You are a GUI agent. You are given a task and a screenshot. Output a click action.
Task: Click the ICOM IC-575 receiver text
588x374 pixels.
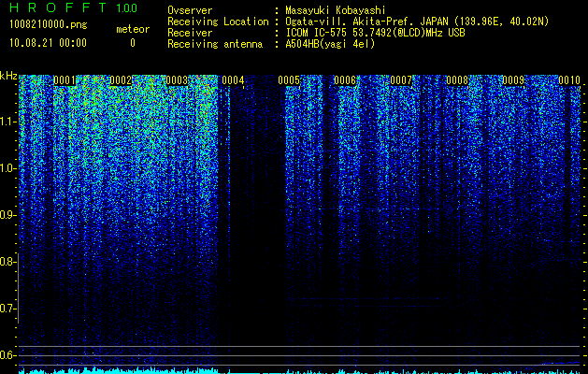375,33
